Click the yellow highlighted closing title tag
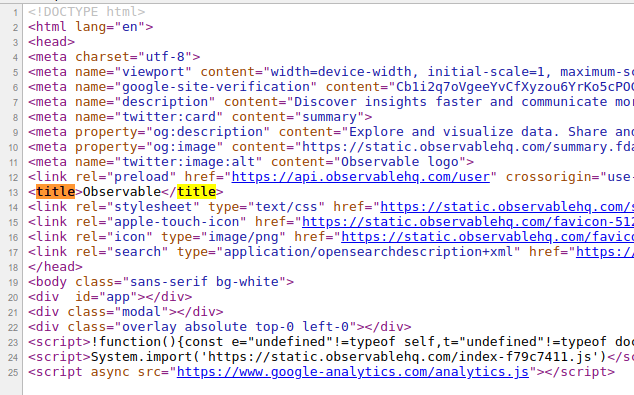Image resolution: width=634 pixels, height=395 pixels. point(196,192)
